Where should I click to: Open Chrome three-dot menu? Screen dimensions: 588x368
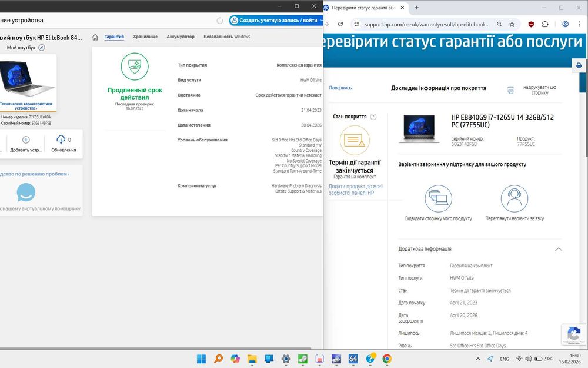[x=579, y=24]
